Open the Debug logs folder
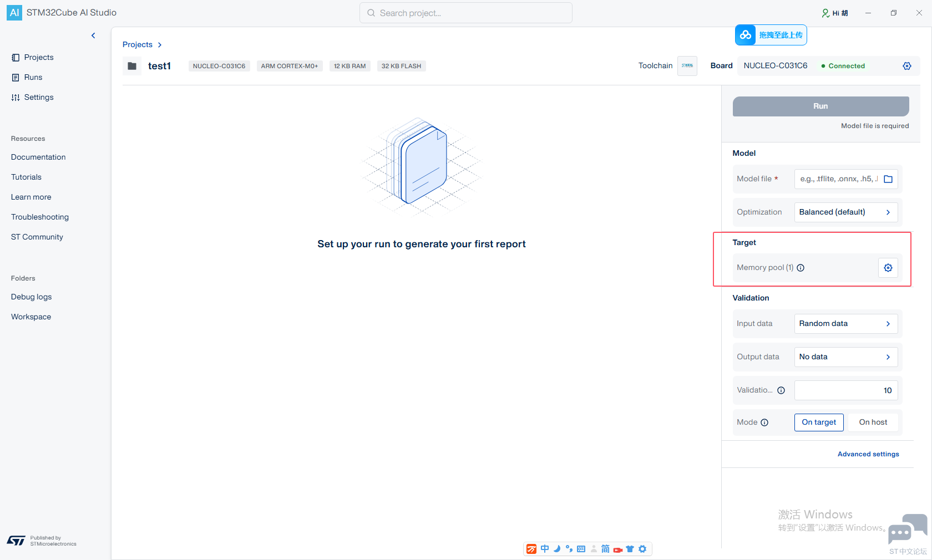932x560 pixels. click(31, 297)
